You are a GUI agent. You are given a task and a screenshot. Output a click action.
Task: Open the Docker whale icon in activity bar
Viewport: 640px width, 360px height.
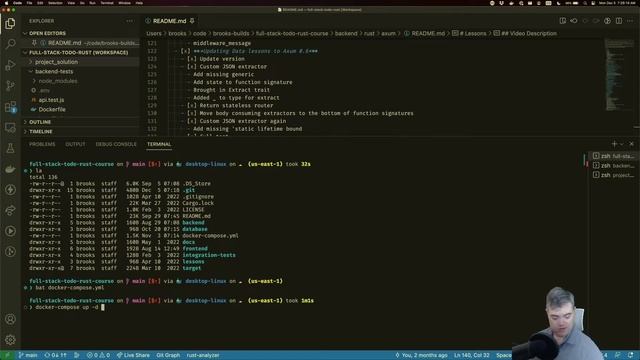10,169
